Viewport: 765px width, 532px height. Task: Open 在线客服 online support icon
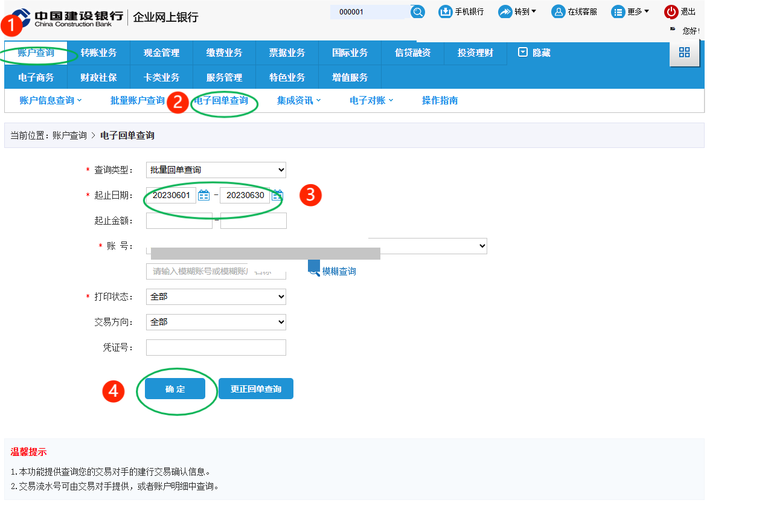(559, 11)
